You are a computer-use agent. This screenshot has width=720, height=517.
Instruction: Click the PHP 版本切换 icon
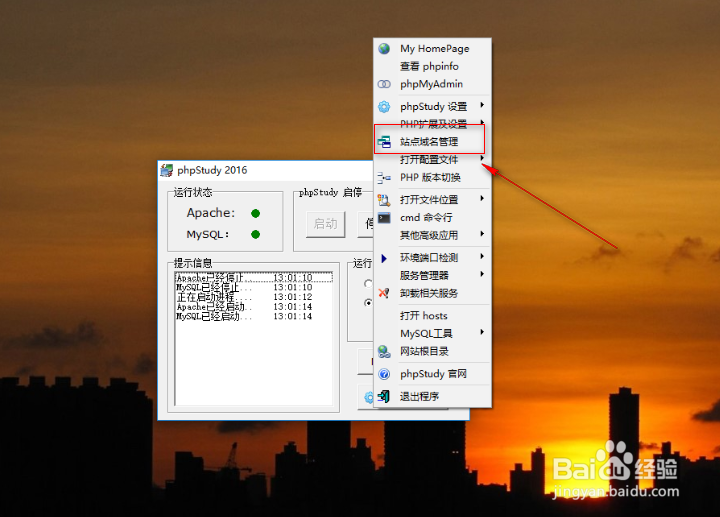pyautogui.click(x=384, y=177)
